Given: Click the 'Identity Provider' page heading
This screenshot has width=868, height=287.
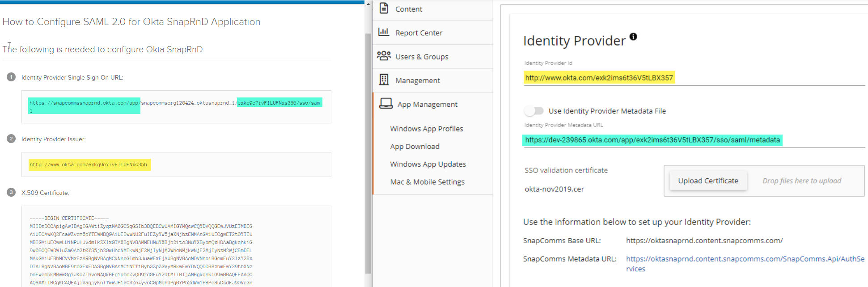Looking at the screenshot, I should click(574, 41).
